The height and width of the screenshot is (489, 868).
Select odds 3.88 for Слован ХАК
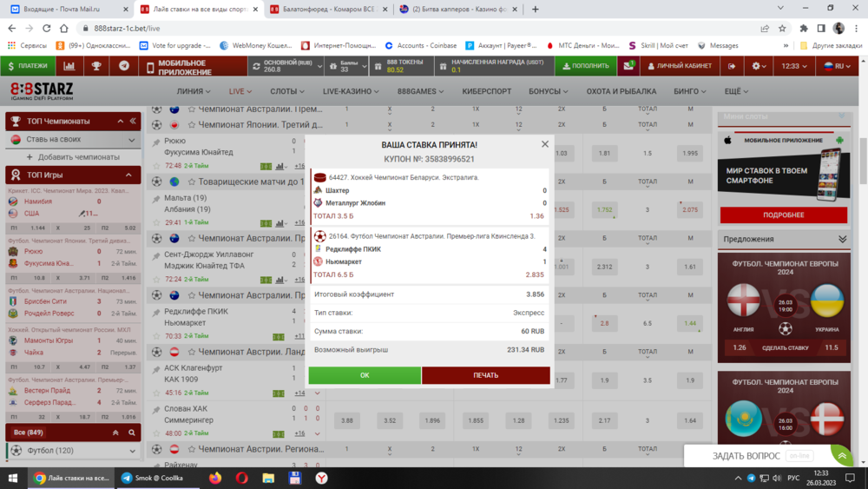click(347, 420)
